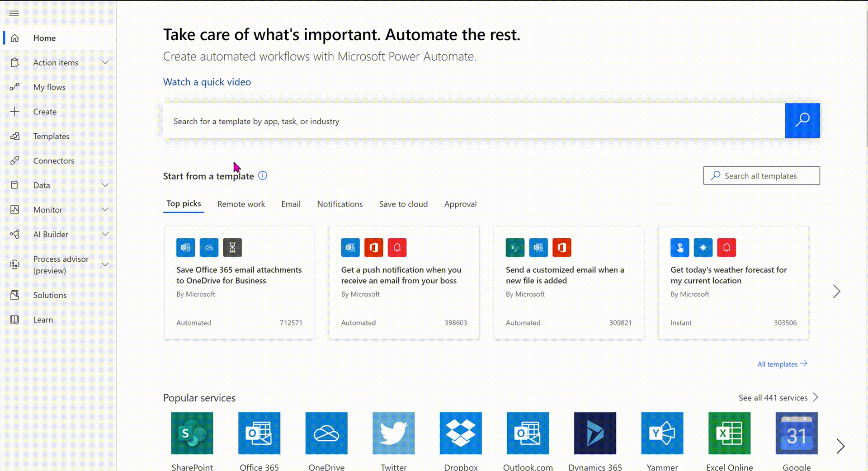Expand the Action items chevron
The height and width of the screenshot is (471, 868).
[x=105, y=62]
